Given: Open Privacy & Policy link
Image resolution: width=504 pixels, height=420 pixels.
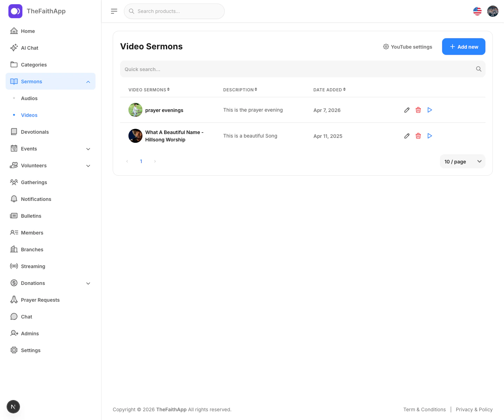Looking at the screenshot, I should [474, 409].
